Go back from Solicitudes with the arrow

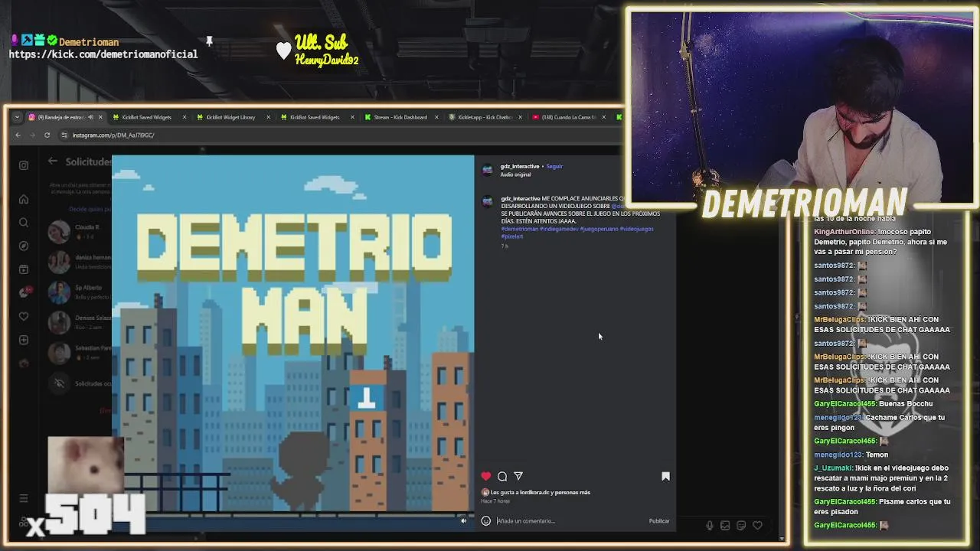coord(52,161)
